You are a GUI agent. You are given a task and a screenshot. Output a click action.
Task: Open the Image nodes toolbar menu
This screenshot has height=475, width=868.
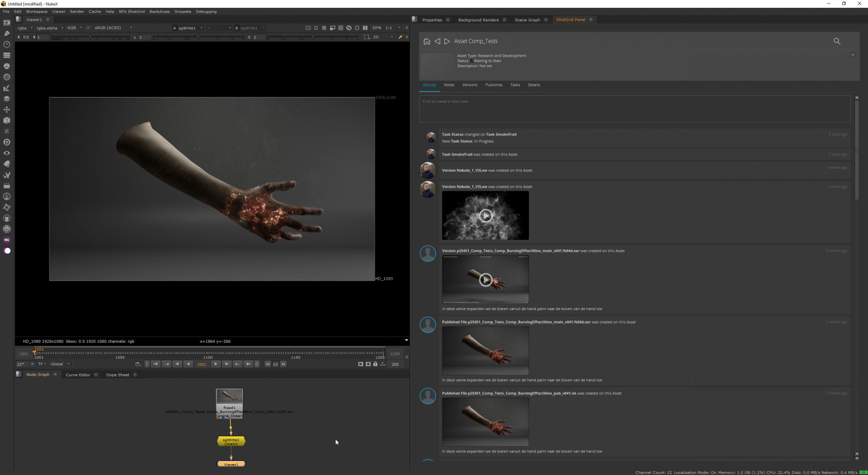(7, 23)
